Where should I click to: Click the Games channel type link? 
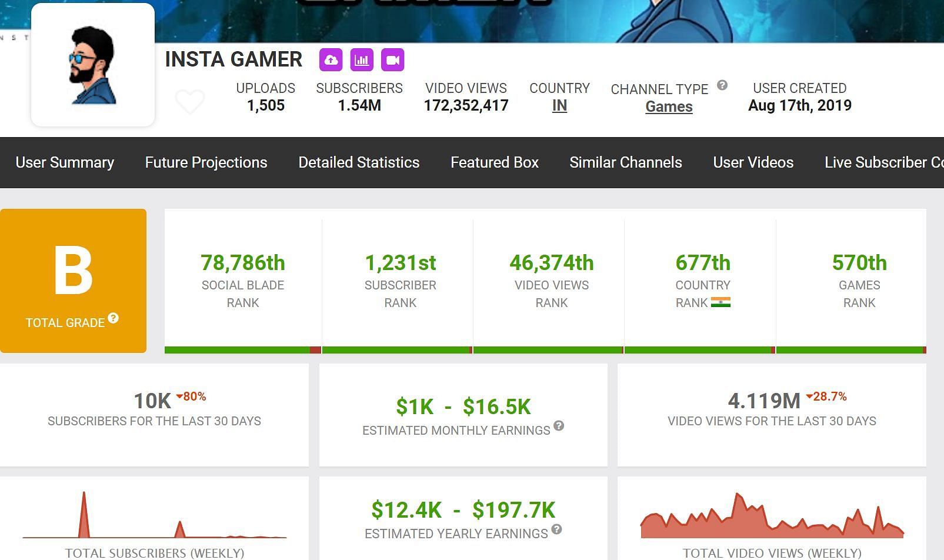tap(669, 106)
